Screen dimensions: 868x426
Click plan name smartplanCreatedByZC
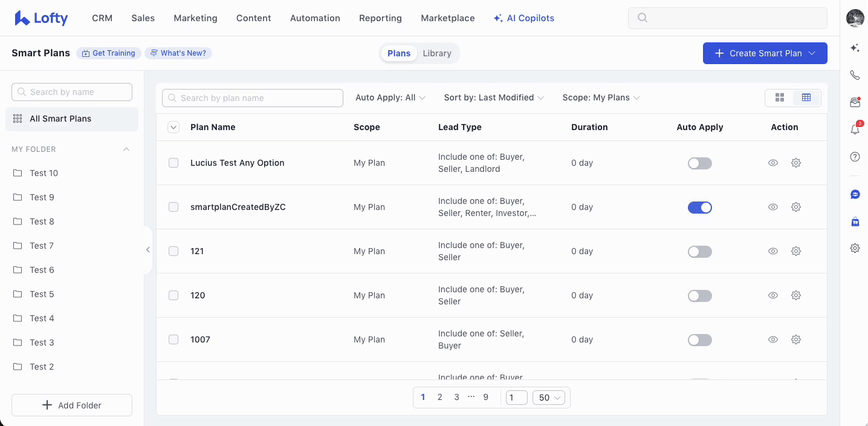238,207
